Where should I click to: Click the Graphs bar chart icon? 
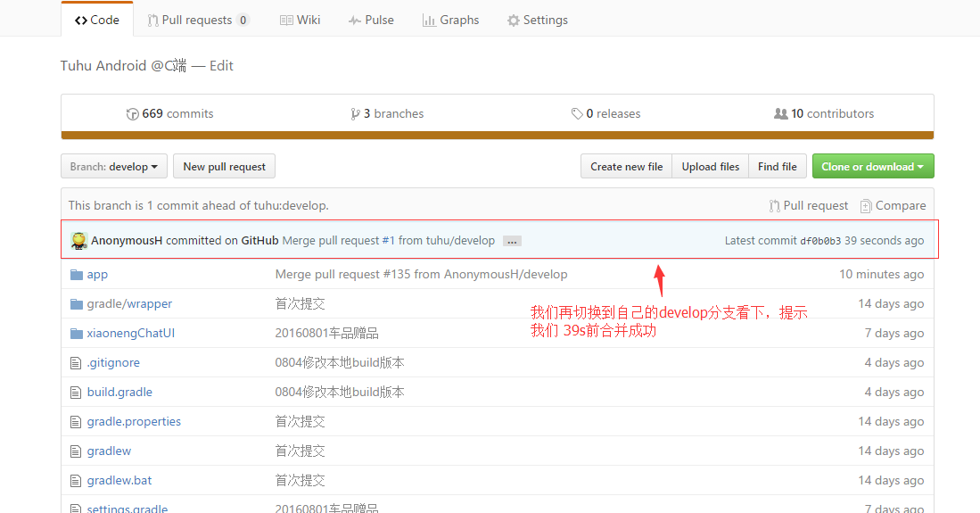pyautogui.click(x=429, y=21)
